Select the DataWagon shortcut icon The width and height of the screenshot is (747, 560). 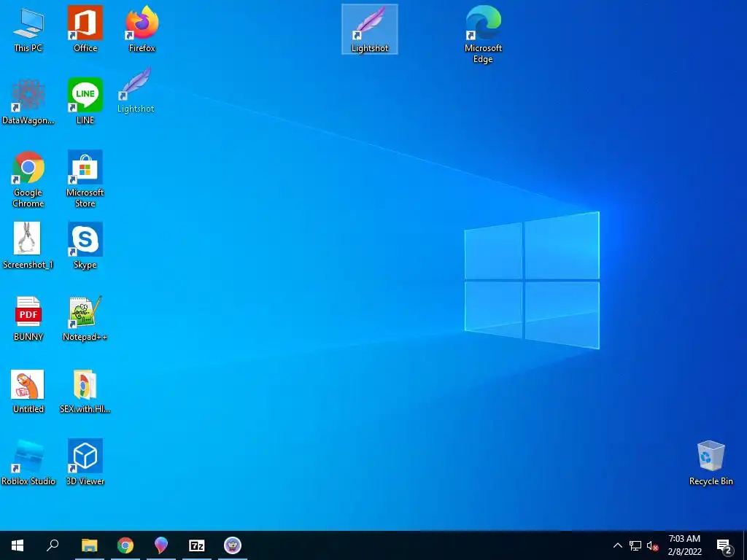pos(28,102)
